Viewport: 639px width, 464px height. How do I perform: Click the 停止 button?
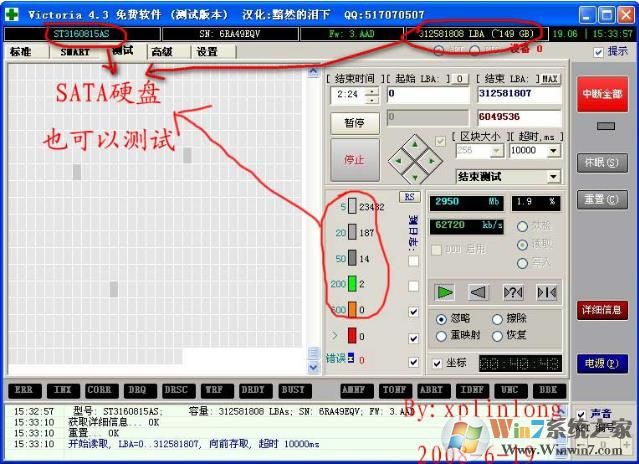coord(355,160)
